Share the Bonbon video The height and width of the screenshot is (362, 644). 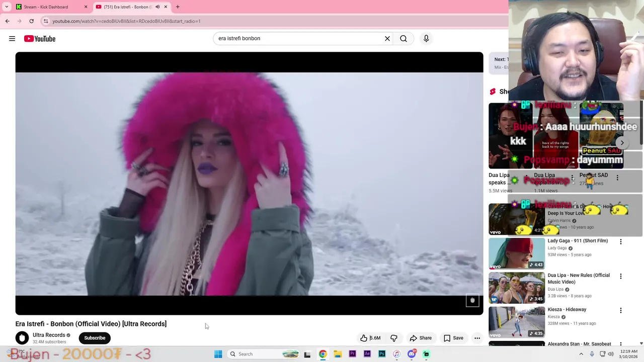point(421,338)
